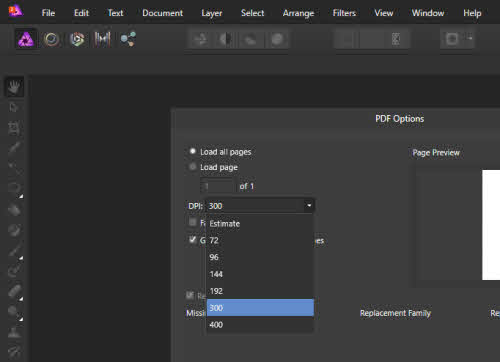The width and height of the screenshot is (500, 362).
Task: Select the Paint Mixer Brush tool
Action: 14,271
